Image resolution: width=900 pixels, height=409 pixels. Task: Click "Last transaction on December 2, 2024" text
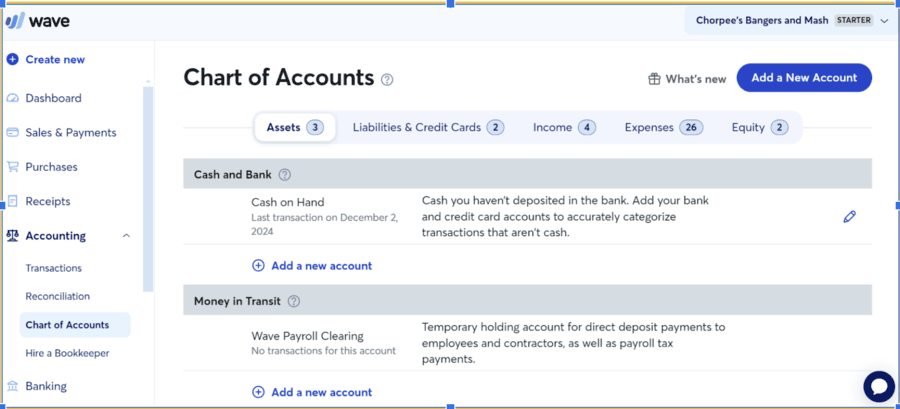(325, 225)
